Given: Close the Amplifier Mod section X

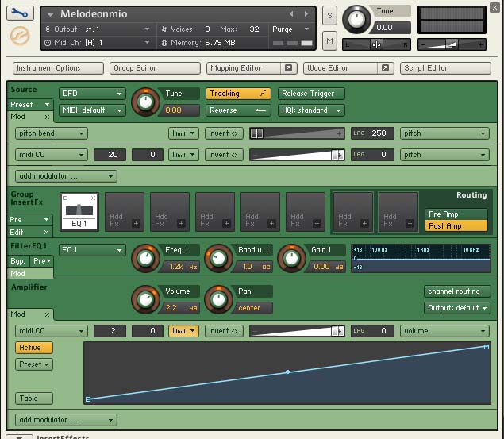Looking at the screenshot, I should tap(47, 314).
